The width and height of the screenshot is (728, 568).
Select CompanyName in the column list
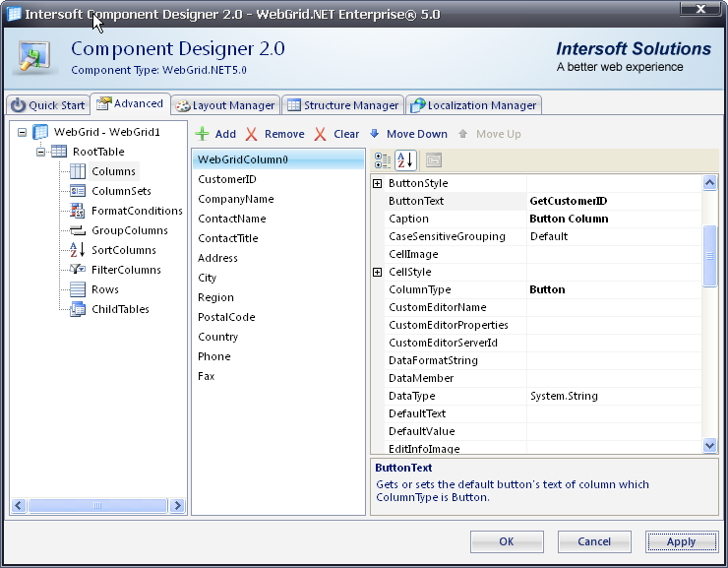click(x=278, y=199)
